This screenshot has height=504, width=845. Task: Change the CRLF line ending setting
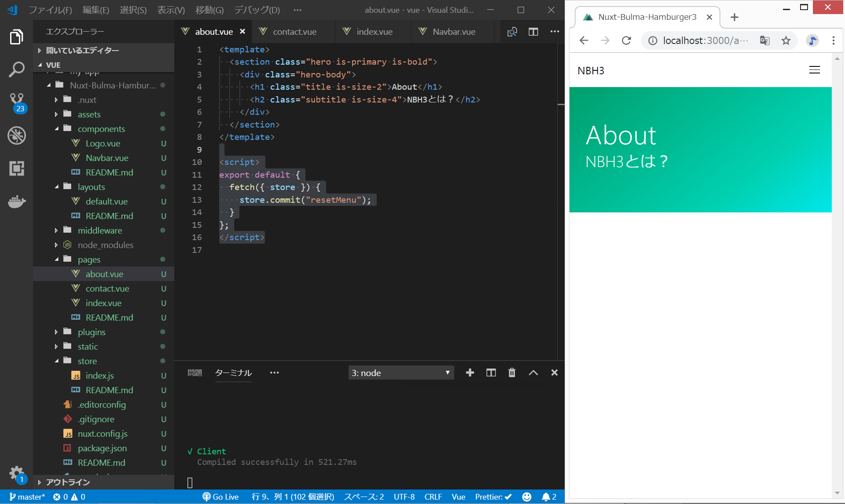[x=433, y=497]
